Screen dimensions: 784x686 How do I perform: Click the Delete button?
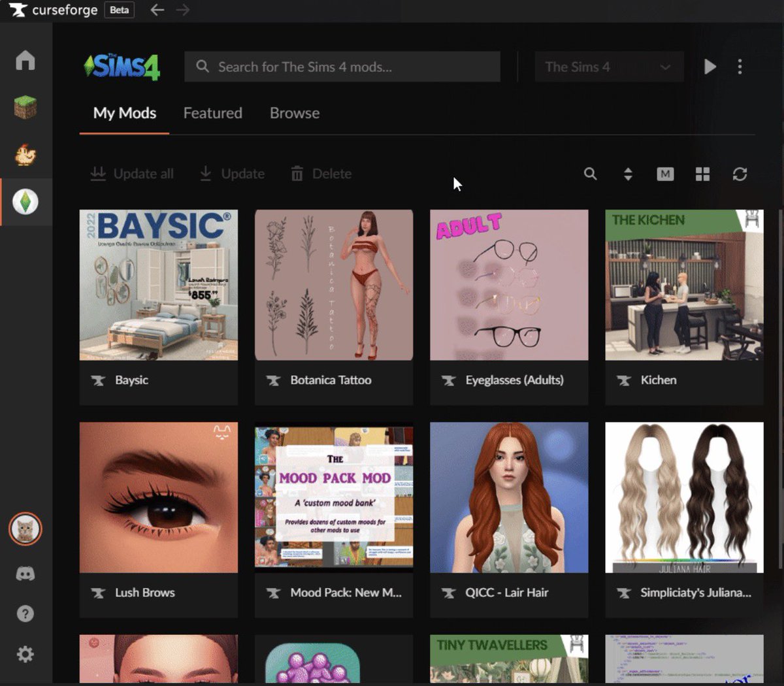[x=321, y=174]
